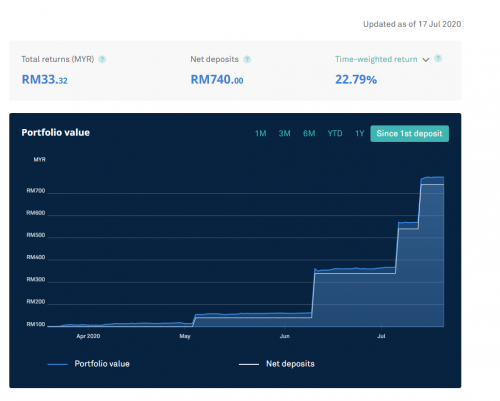The image size is (500, 401).
Task: Select the 3M time range
Action: [x=285, y=134]
